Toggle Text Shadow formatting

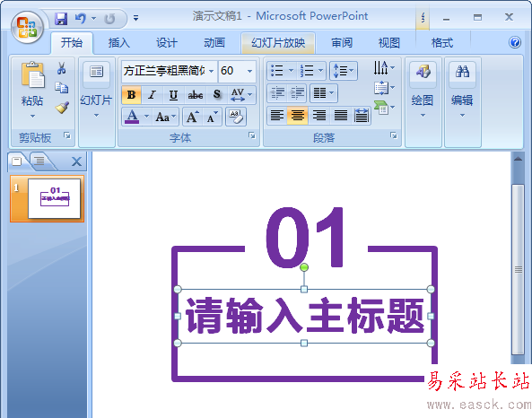pyautogui.click(x=217, y=95)
